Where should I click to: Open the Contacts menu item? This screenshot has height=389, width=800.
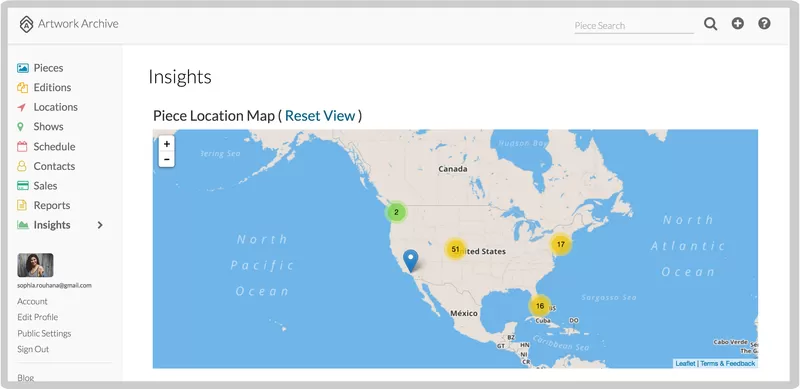(x=54, y=166)
